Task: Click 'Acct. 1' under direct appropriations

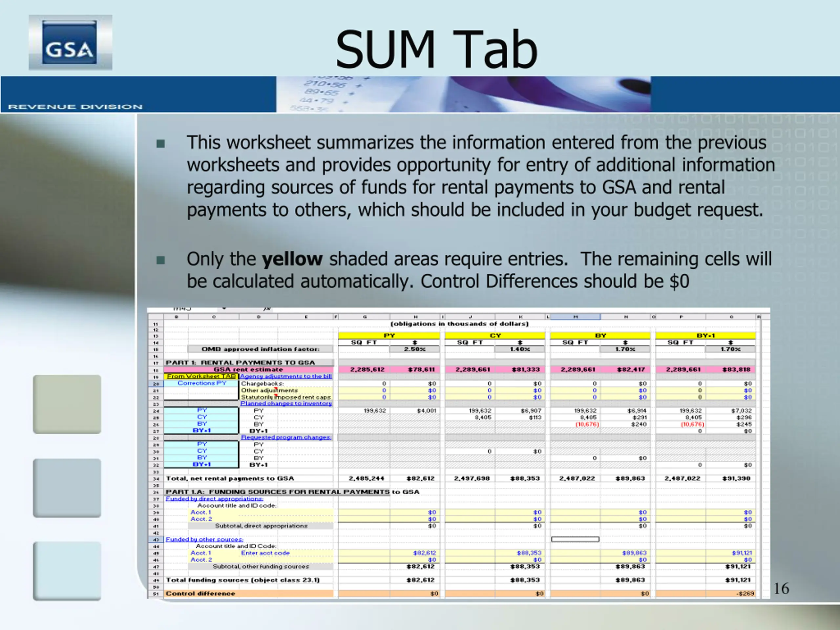Action: (200, 512)
